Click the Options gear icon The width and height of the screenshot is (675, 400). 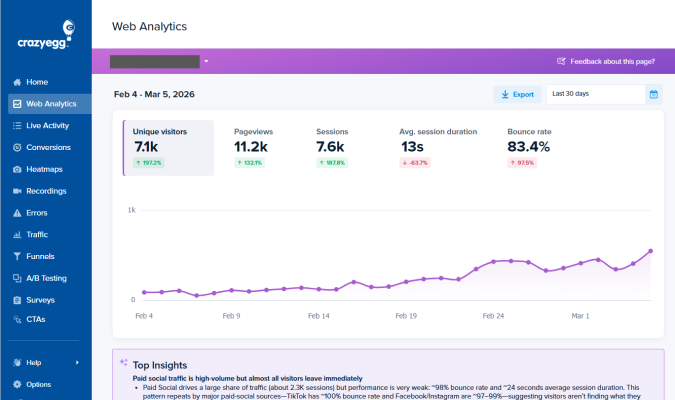[x=17, y=384]
